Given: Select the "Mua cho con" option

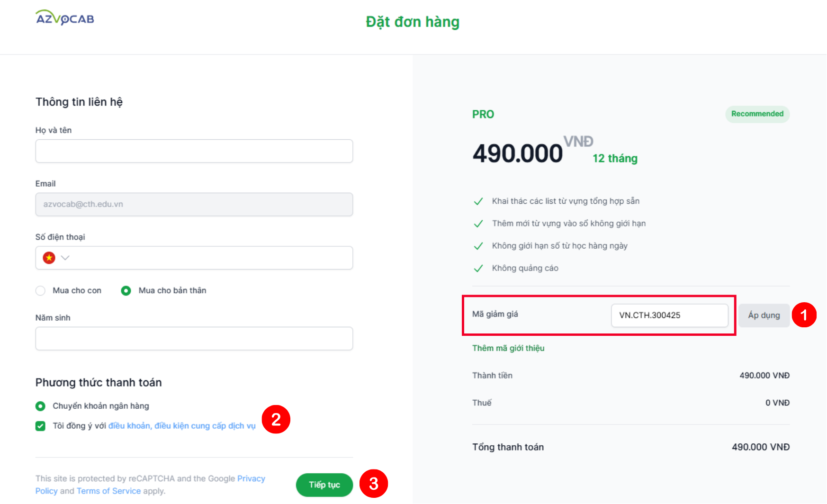Looking at the screenshot, I should 41,290.
